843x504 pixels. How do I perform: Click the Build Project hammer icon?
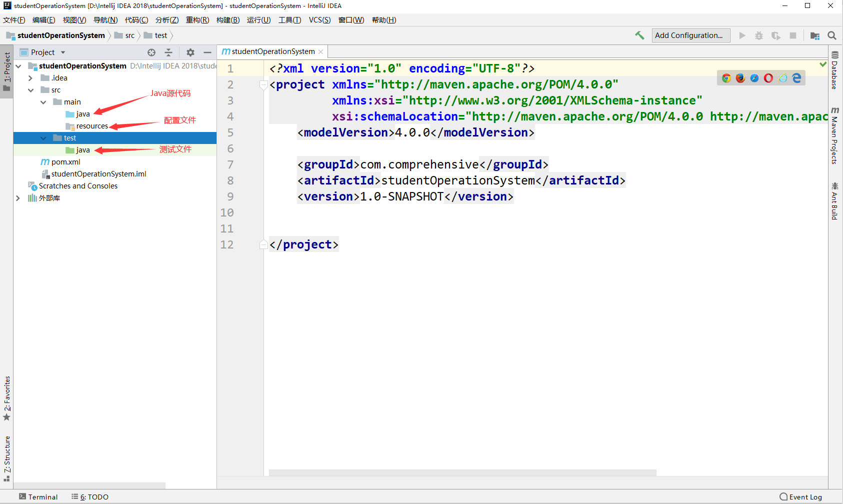(639, 35)
